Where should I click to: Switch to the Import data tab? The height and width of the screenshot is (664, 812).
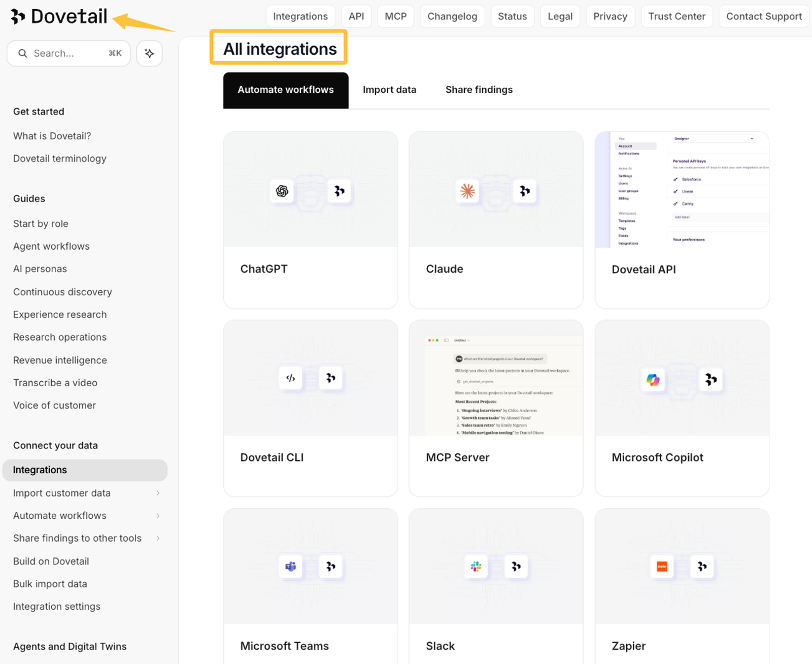coord(389,90)
